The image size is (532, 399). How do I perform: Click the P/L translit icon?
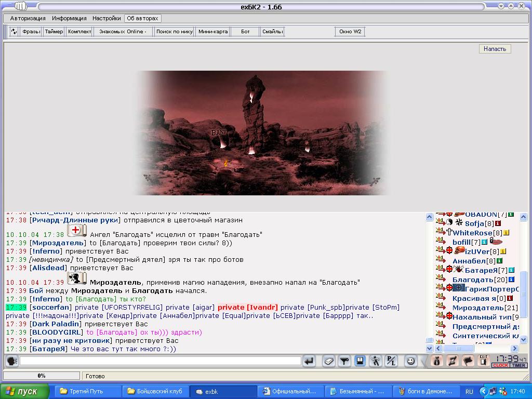coord(391,361)
